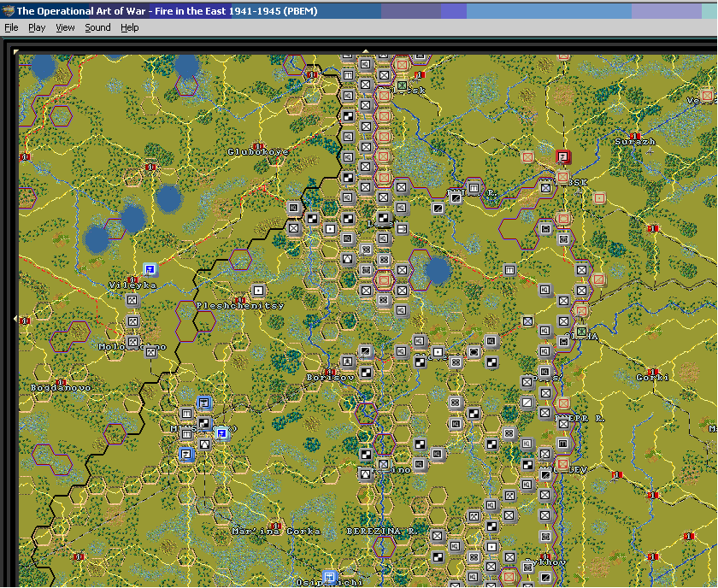This screenshot has width=718, height=588.
Task: Click the Bogdanovo town label
Action: (61, 388)
